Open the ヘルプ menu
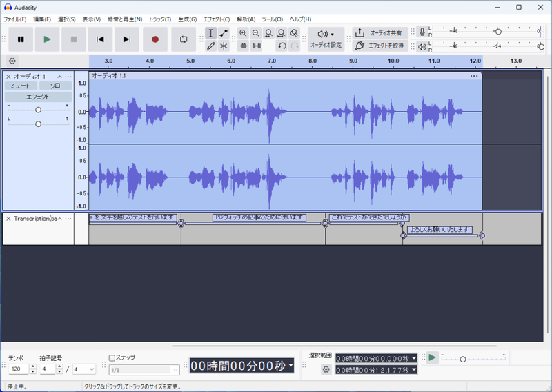The width and height of the screenshot is (552, 392). [x=300, y=19]
